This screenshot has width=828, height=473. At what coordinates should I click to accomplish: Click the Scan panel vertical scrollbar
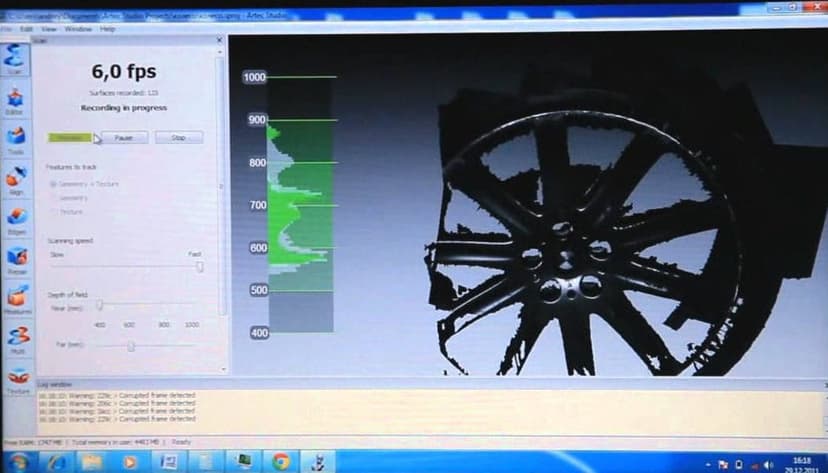coord(223,185)
